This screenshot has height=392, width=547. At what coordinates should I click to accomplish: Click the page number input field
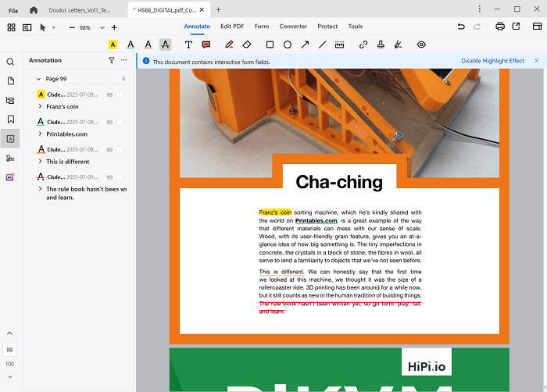10,350
